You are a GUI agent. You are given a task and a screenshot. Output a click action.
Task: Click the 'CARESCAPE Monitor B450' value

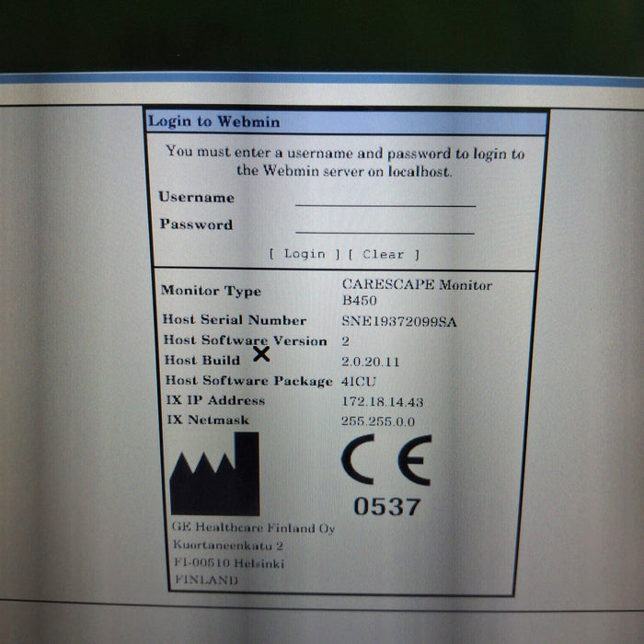[417, 292]
